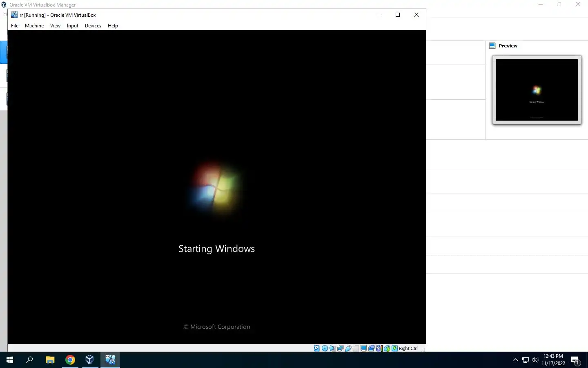Switch to running VM taskbar icon
Screen dimensions: 588x368
click(x=110, y=360)
